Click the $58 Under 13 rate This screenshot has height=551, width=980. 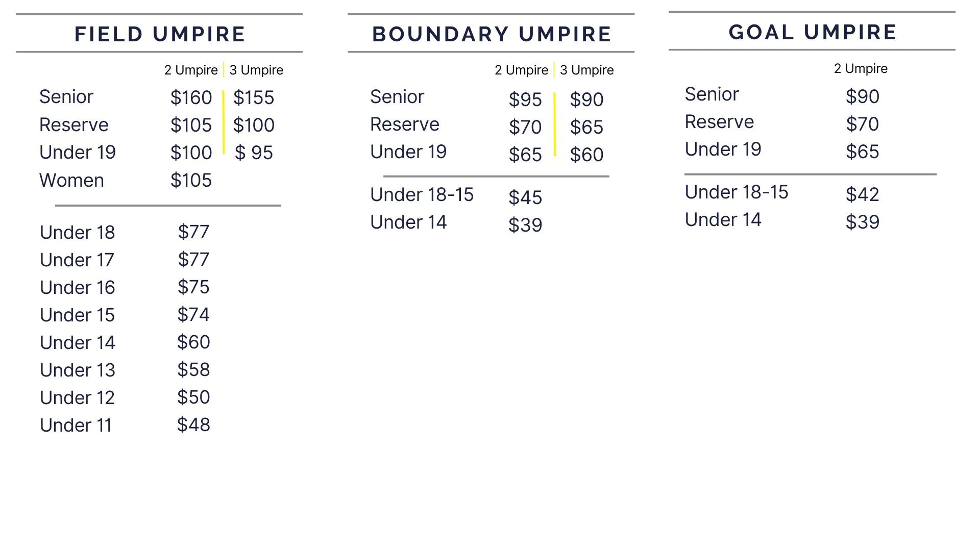(193, 369)
